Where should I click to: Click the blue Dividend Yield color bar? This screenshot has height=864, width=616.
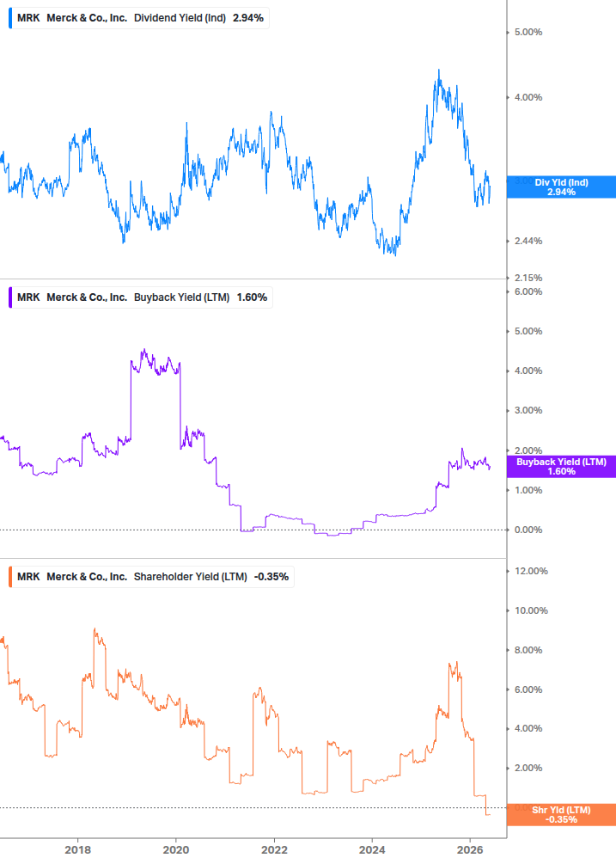10,18
